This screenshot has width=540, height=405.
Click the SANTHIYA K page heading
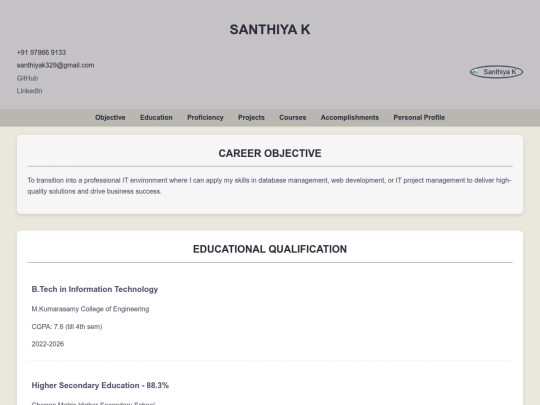click(x=270, y=30)
